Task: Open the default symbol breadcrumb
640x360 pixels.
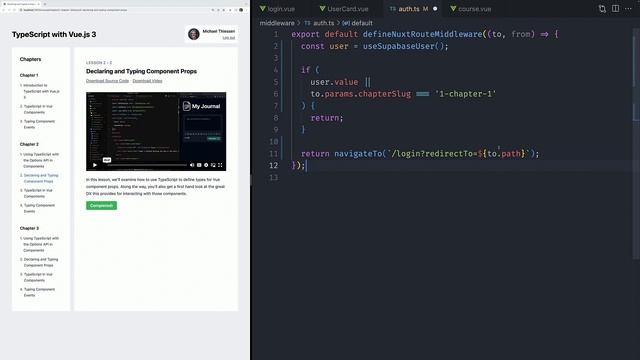Action: pos(358,23)
